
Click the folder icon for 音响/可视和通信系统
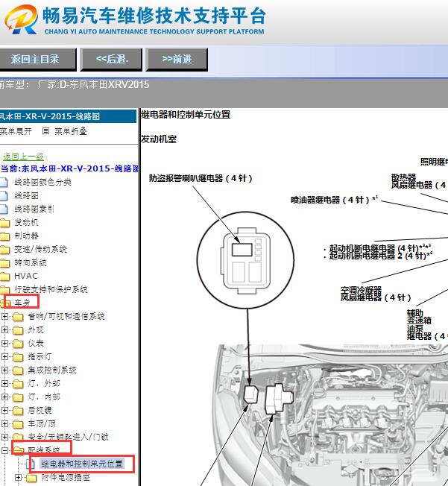[x=19, y=317]
